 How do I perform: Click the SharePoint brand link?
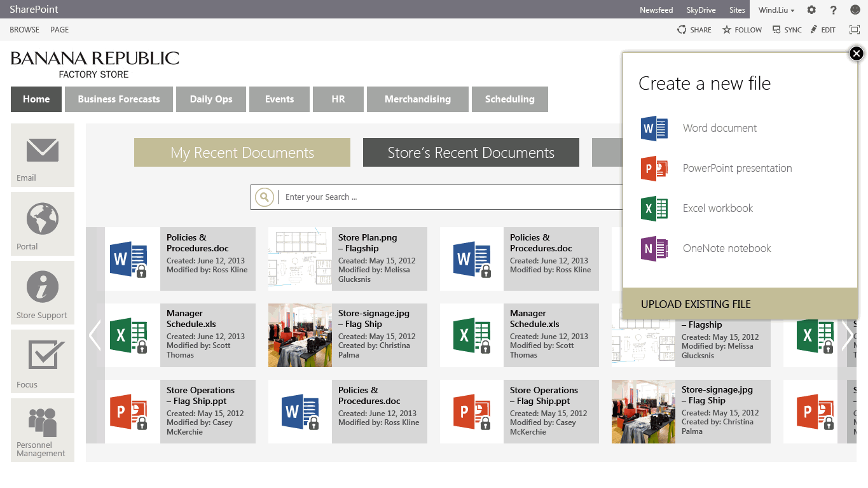tap(34, 10)
